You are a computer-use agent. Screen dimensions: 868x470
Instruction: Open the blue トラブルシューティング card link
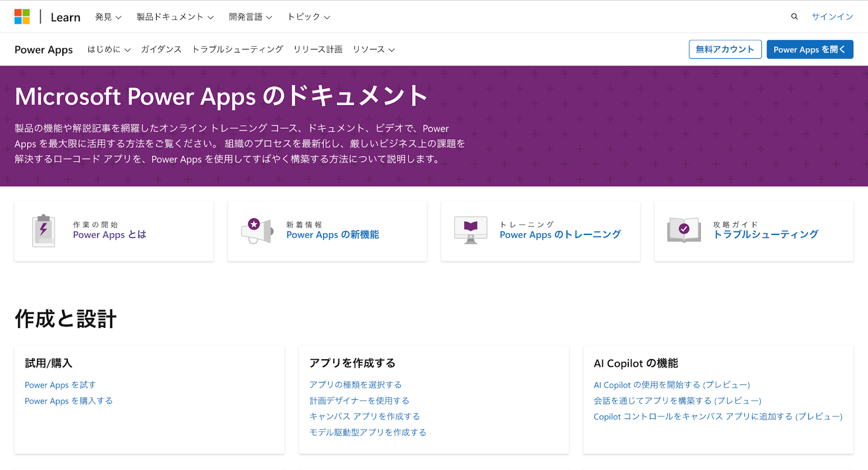[x=765, y=234]
